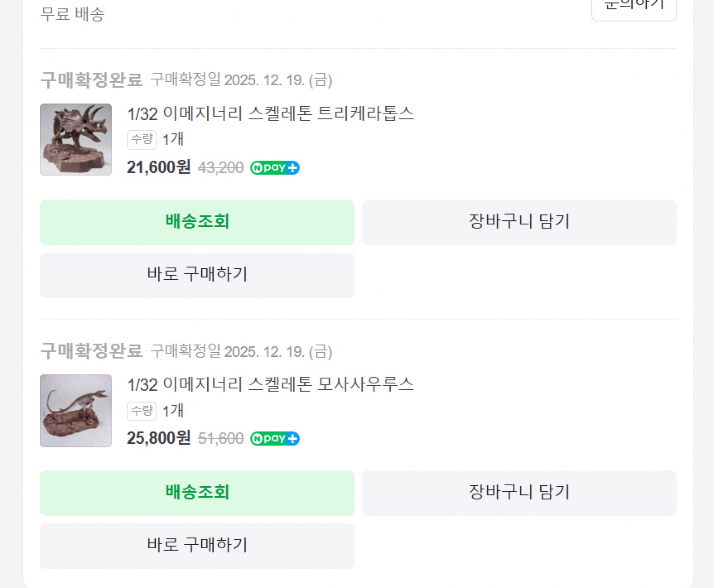Open the Mosasaurus skeleton product thumbnail

coord(76,410)
